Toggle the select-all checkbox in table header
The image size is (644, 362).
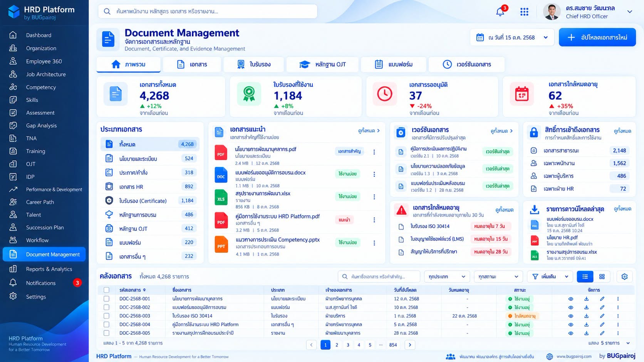click(106, 290)
